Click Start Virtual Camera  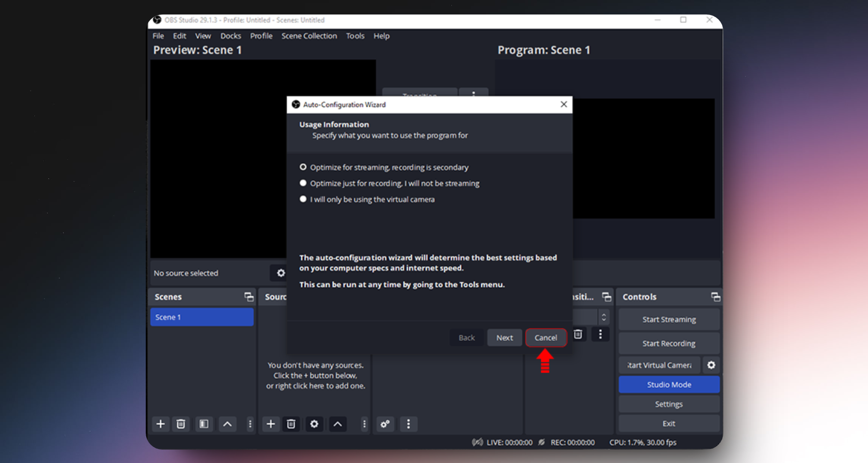[x=660, y=365]
